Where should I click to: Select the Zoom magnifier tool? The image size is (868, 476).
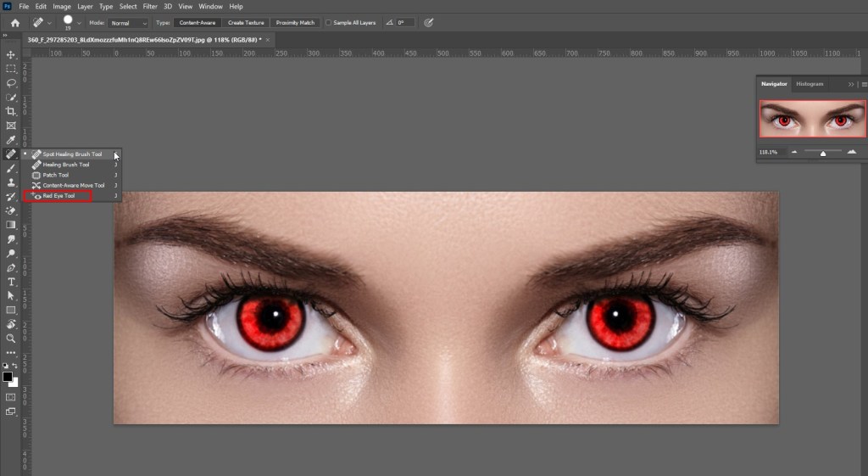[11, 339]
